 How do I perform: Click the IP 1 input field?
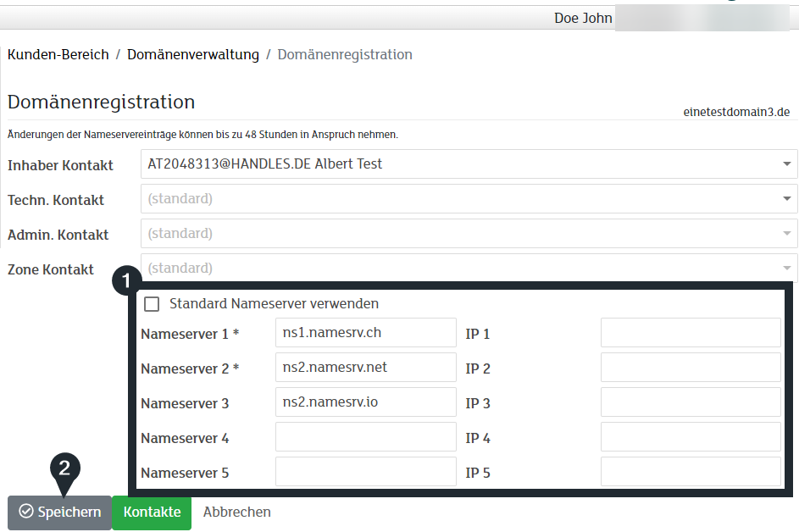point(691,333)
